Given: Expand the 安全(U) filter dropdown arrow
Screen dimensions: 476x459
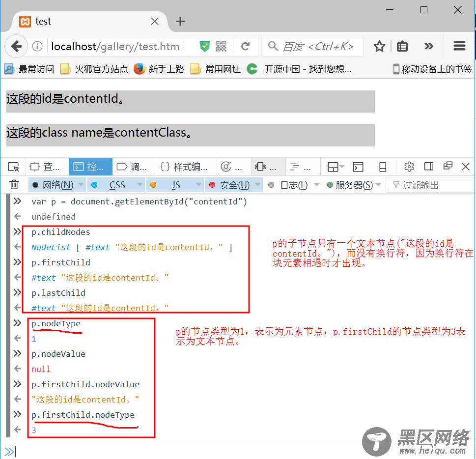Looking at the screenshot, I should pos(258,184).
